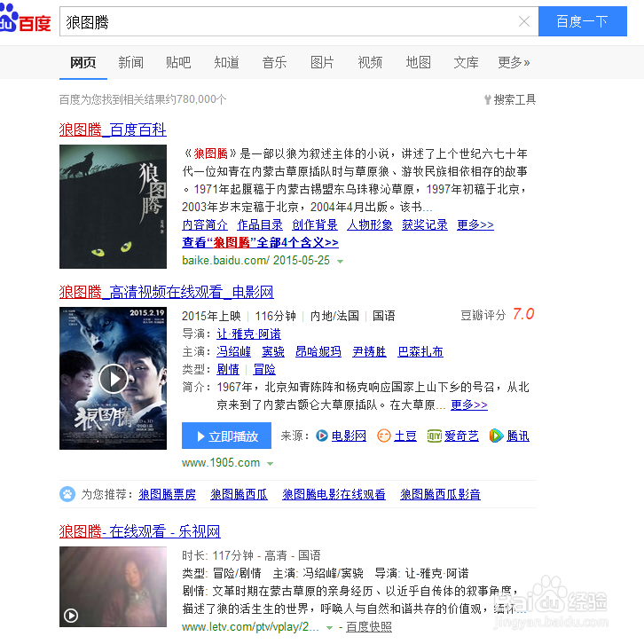This screenshot has height=644, width=644.
Task: Open 腾讯 source link
Action: click(x=517, y=436)
